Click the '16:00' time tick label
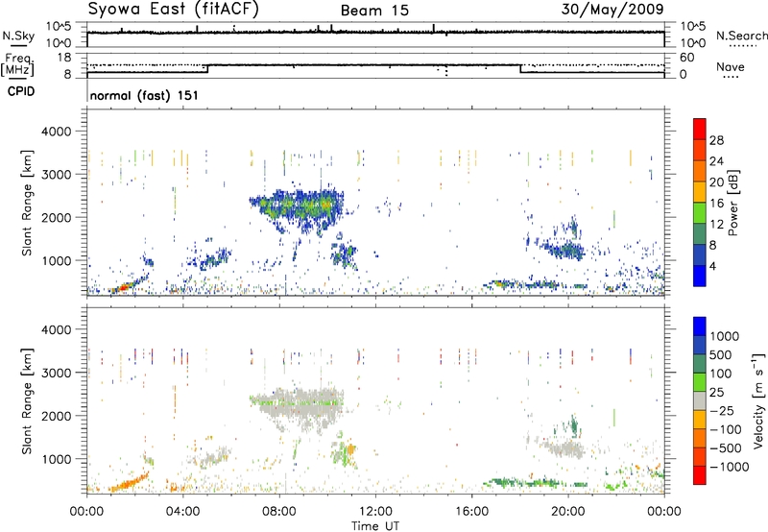Image resolution: width=768 pixels, height=532 pixels. click(471, 512)
